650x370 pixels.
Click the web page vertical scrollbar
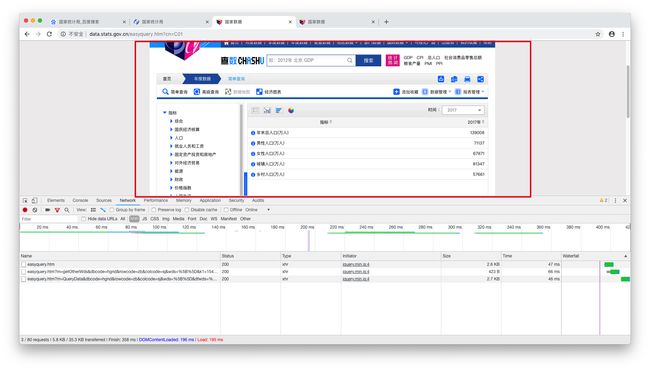[x=628, y=91]
